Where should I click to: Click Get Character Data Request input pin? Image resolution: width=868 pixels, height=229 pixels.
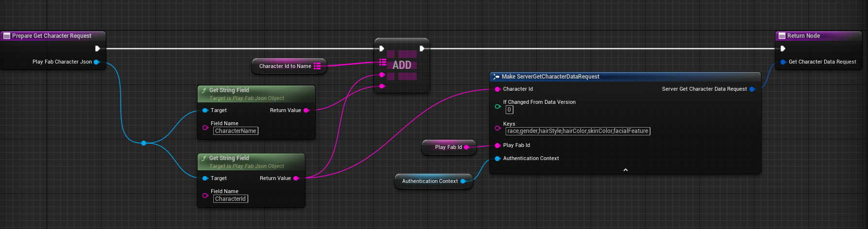(783, 62)
